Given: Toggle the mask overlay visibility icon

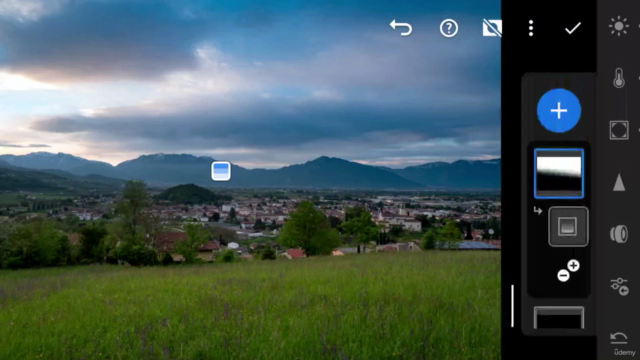Looking at the screenshot, I should click(x=492, y=28).
